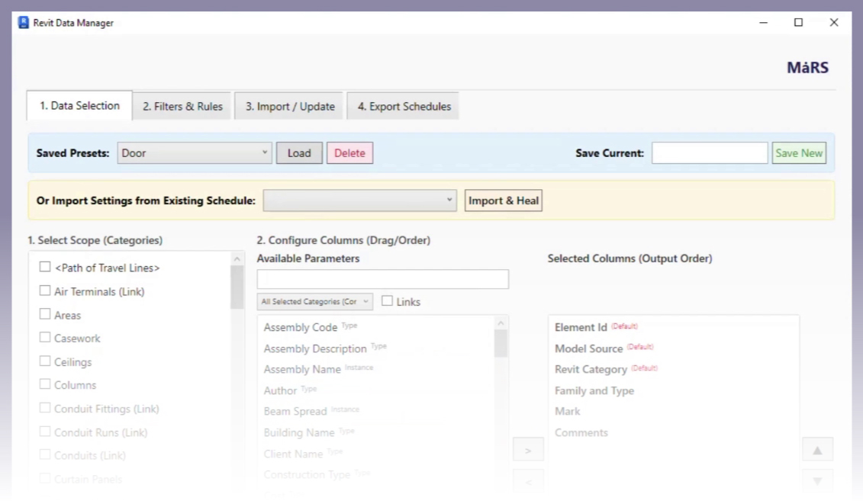Switch to the Filters & Rules tab
Screen dimensions: 863x504
pos(182,107)
